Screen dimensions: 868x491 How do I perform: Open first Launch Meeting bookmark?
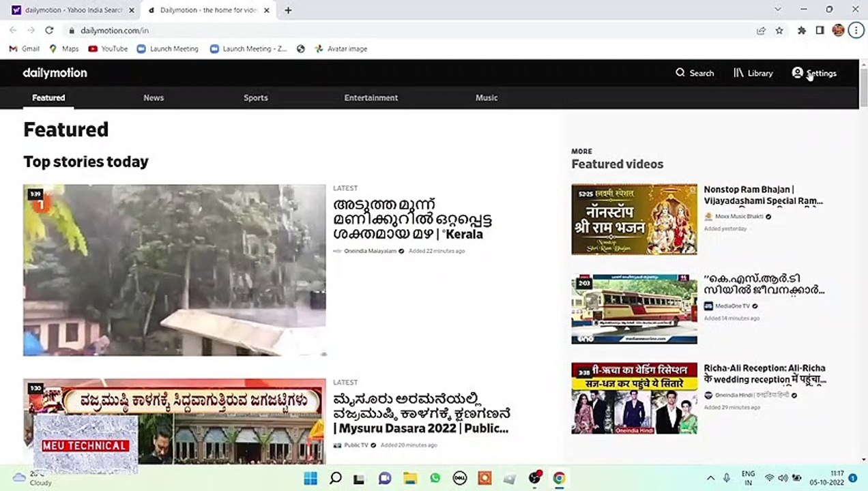[x=168, y=49]
